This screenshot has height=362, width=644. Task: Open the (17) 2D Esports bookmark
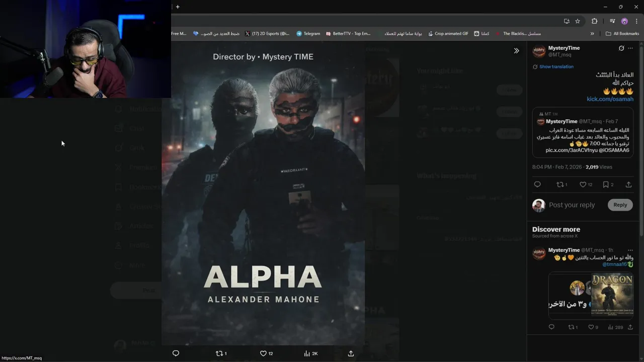[267, 34]
